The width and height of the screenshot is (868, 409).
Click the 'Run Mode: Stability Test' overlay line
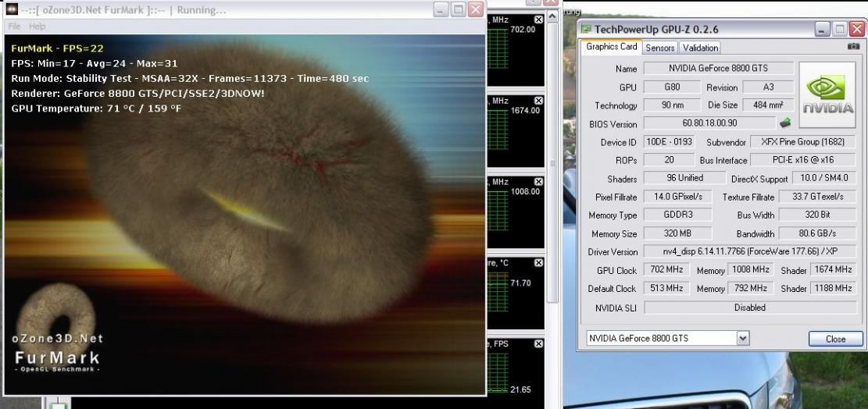click(x=190, y=79)
